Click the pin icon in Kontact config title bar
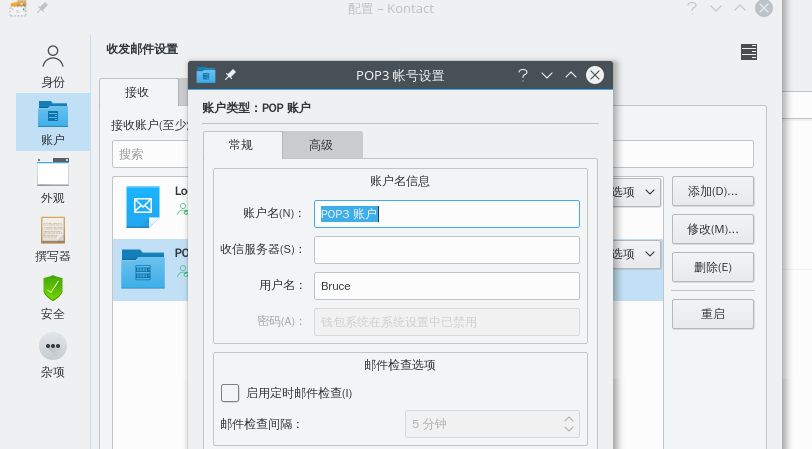The image size is (812, 449). click(x=42, y=8)
